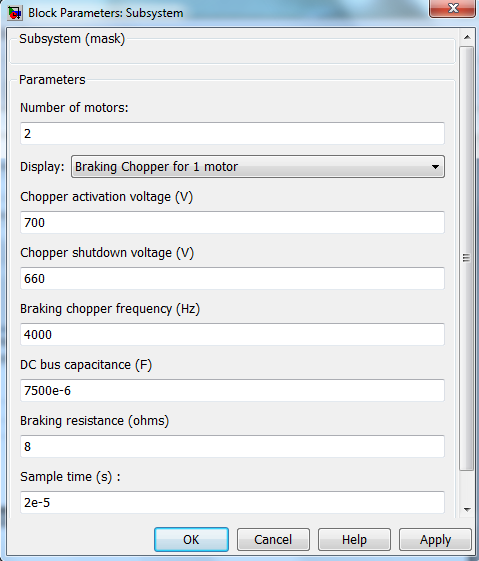The height and width of the screenshot is (561, 479).
Task: Click the Chopper shutdown voltage field
Action: (x=232, y=278)
